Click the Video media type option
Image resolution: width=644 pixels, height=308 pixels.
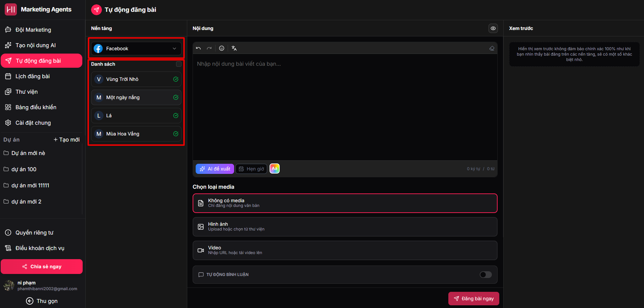[345, 250]
